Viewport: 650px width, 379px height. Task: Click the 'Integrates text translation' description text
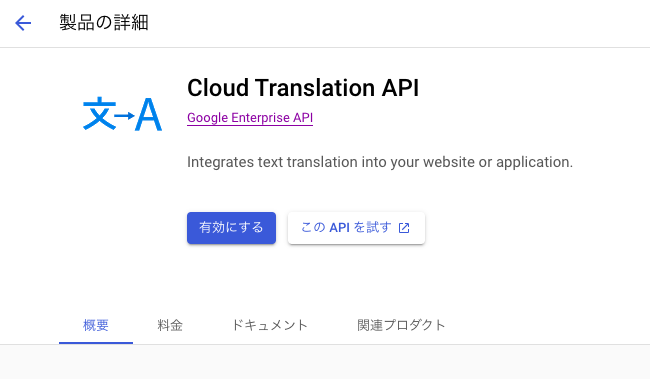[x=380, y=162]
